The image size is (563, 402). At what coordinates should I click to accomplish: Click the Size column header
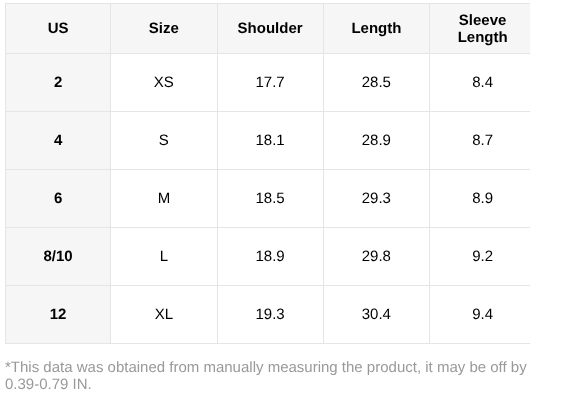pos(164,28)
